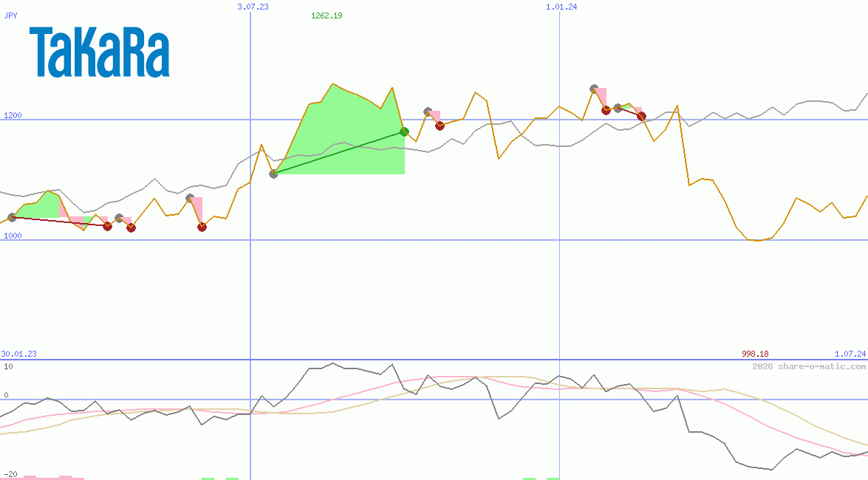Screen dimensions: 868x480
Task: Select the 3.07.23 date marker
Action: pyautogui.click(x=252, y=7)
